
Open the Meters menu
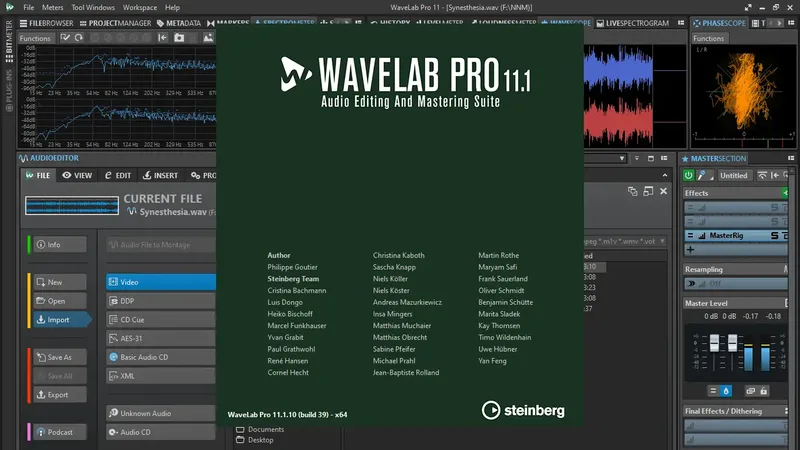point(53,8)
